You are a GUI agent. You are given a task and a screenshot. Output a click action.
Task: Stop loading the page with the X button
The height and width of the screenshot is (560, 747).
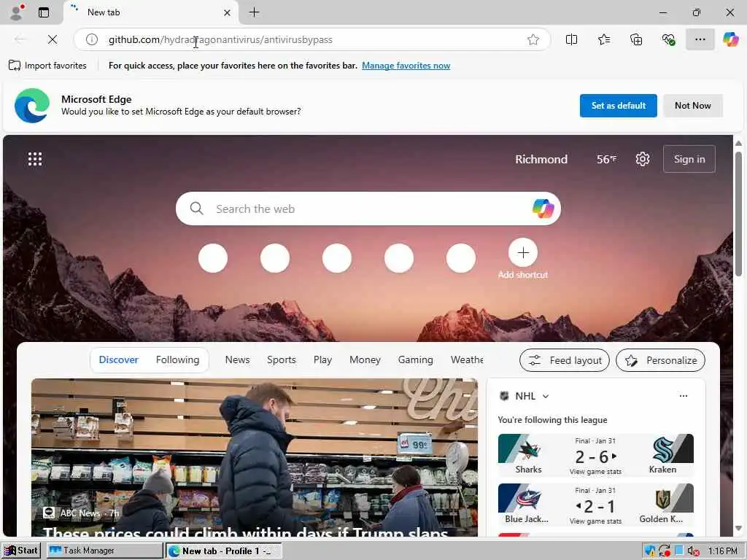[x=53, y=39]
